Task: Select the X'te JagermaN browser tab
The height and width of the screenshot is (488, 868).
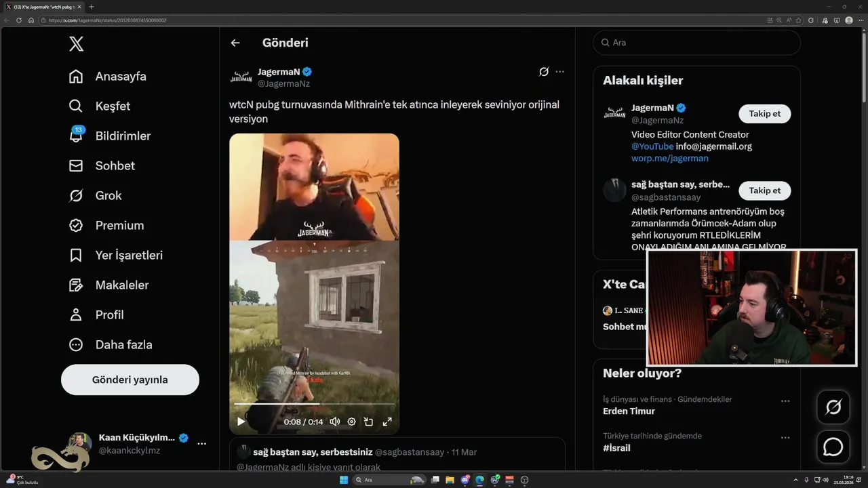Action: click(44, 7)
